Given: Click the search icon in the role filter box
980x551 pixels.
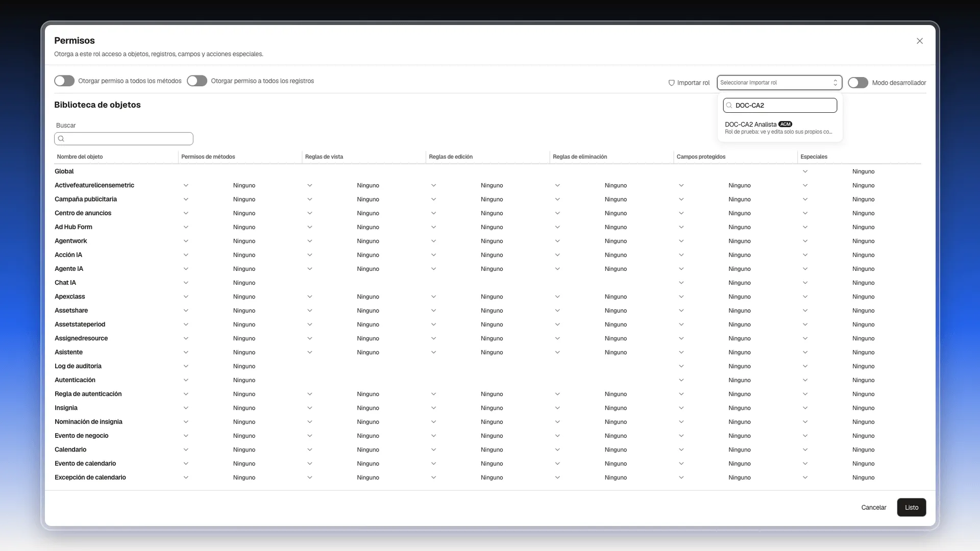Looking at the screenshot, I should click(x=729, y=106).
